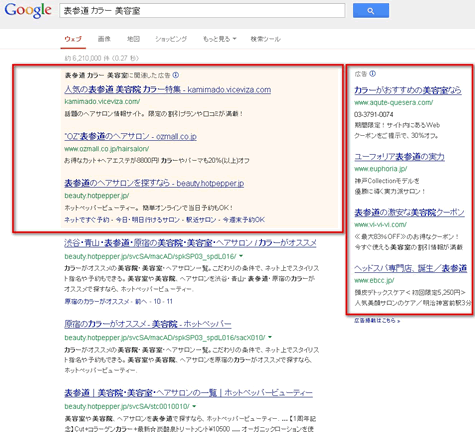
Task: Click the www.euphoria.jp/ URL text
Action: (x=381, y=169)
